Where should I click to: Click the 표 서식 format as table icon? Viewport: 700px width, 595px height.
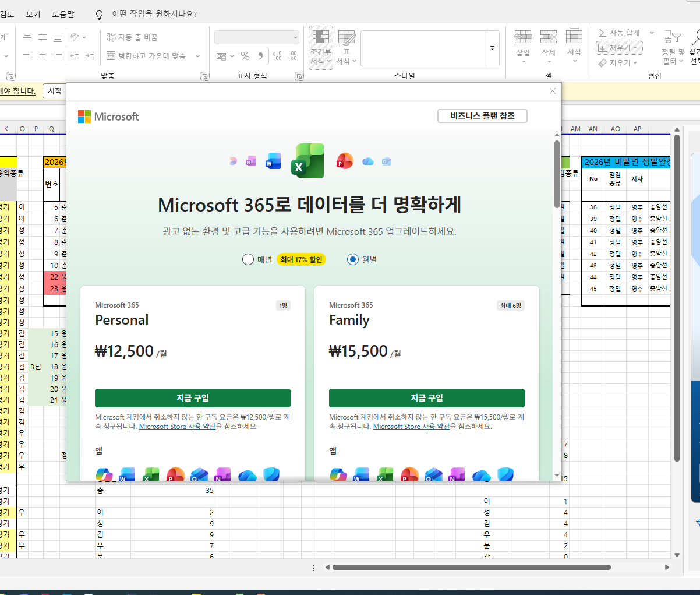tap(347, 38)
